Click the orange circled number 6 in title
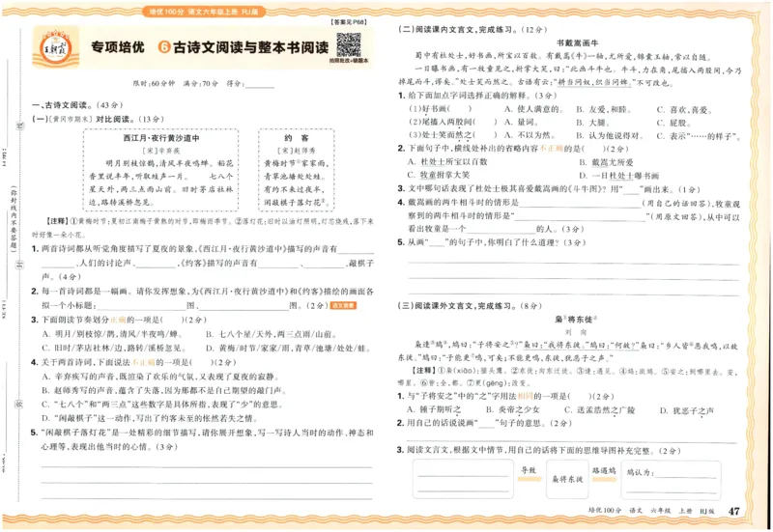The image size is (773, 532). [164, 46]
